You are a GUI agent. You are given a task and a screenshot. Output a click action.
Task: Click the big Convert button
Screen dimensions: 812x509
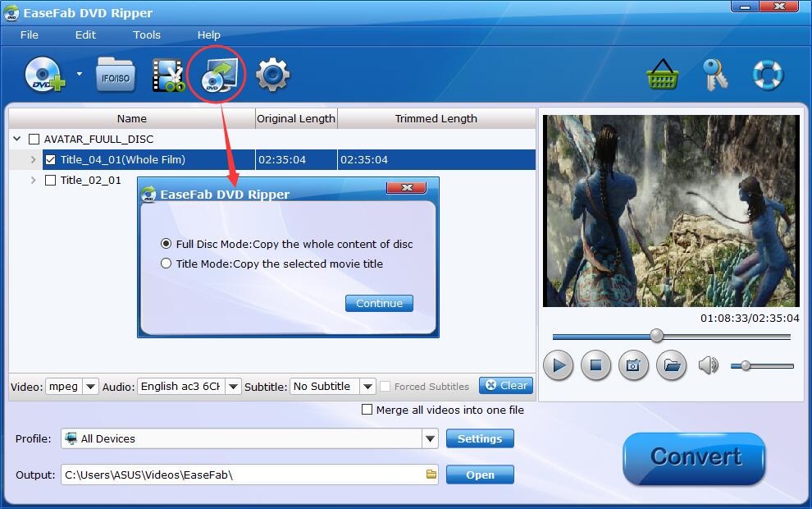(694, 458)
